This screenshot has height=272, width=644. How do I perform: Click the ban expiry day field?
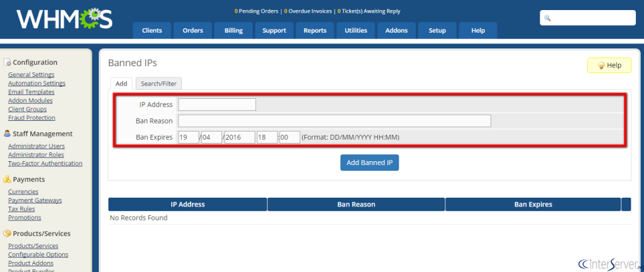[189, 137]
